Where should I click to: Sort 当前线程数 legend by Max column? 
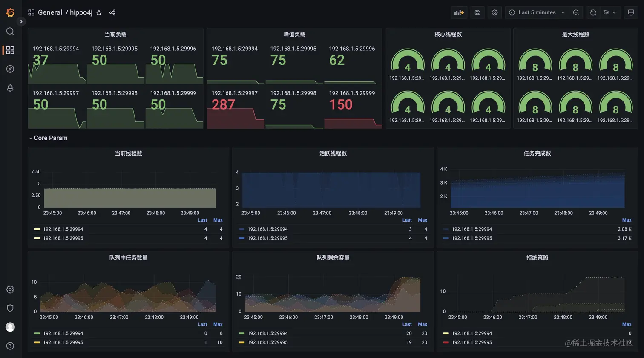click(218, 220)
